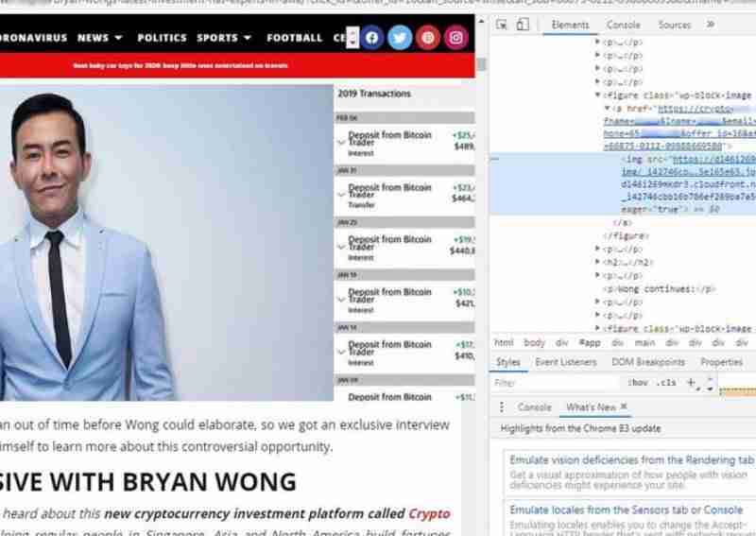Open 'Emulate locales from the Sensors tab or Console'
Image resolution: width=756 pixels, height=536 pixels.
click(626, 510)
